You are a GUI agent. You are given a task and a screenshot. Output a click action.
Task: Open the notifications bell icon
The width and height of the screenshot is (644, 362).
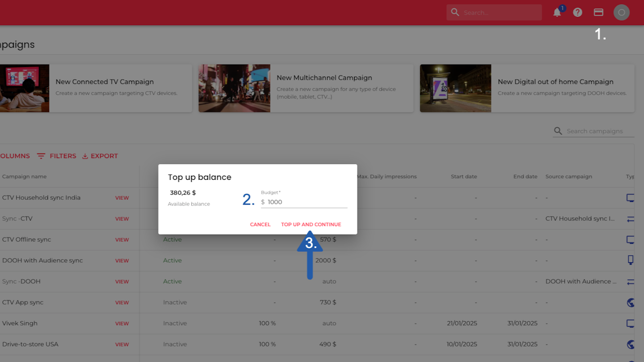[557, 13]
